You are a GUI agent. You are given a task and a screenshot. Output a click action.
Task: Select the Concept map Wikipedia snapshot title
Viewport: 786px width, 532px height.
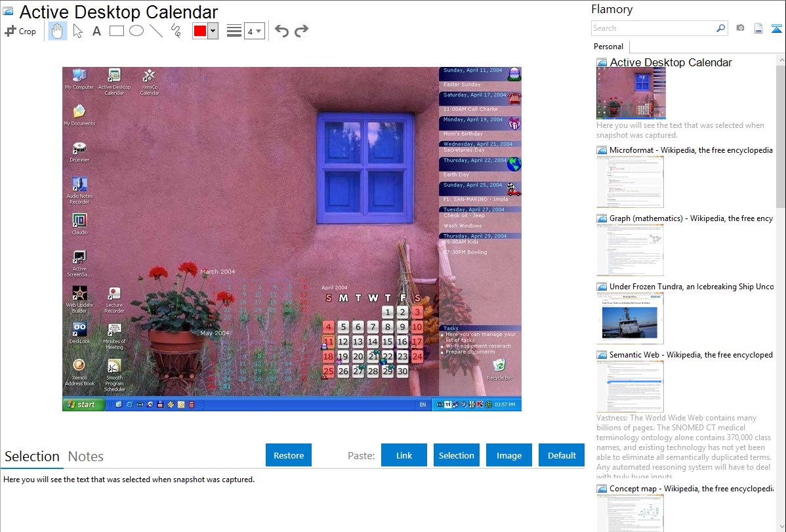[692, 488]
